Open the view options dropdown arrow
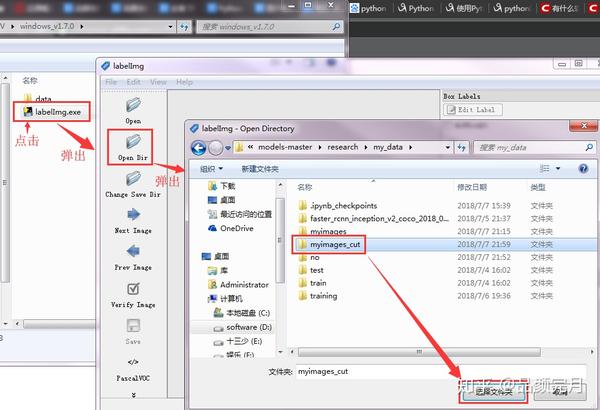The height and width of the screenshot is (410, 600). [x=558, y=168]
